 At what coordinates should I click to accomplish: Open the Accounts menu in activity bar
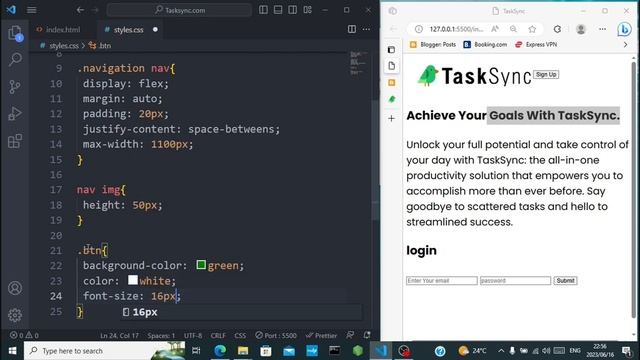tap(15, 288)
